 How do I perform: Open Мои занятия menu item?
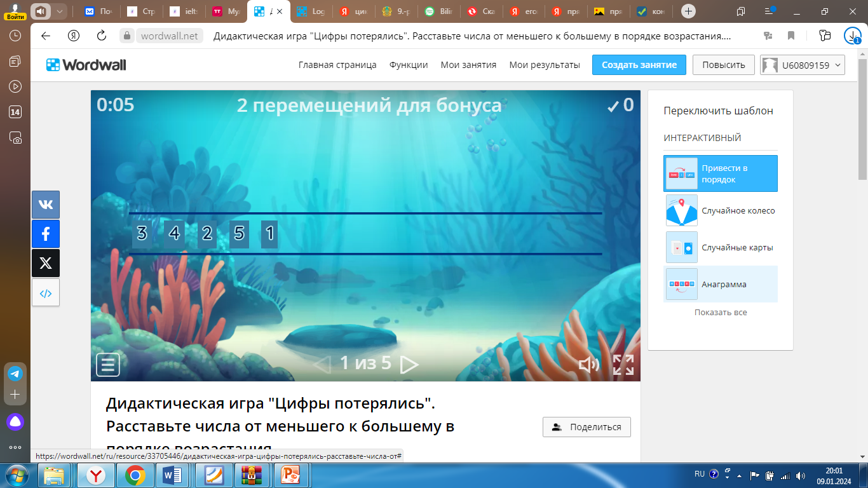click(x=468, y=65)
